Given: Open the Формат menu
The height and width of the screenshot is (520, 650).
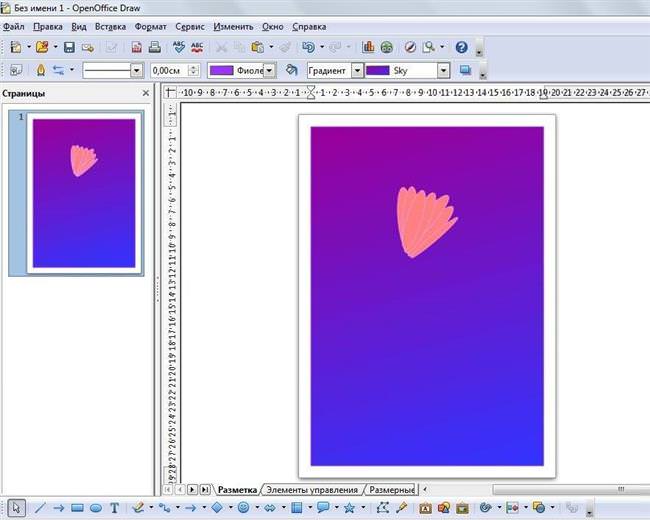Looking at the screenshot, I should pos(150,27).
